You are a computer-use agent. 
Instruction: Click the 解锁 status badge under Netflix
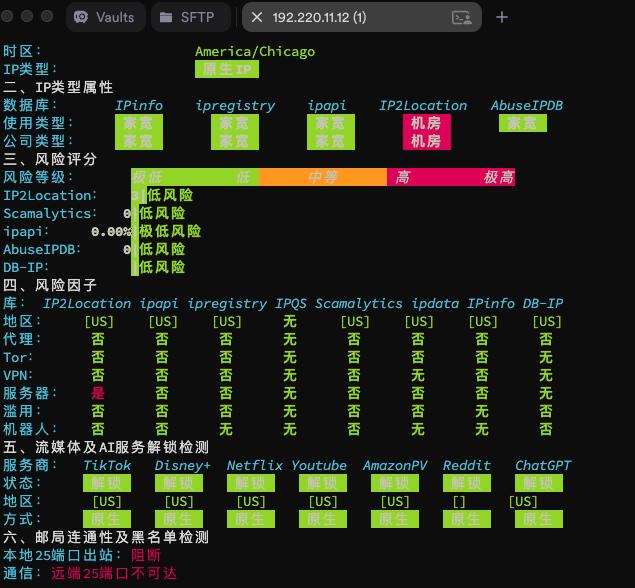click(x=251, y=483)
